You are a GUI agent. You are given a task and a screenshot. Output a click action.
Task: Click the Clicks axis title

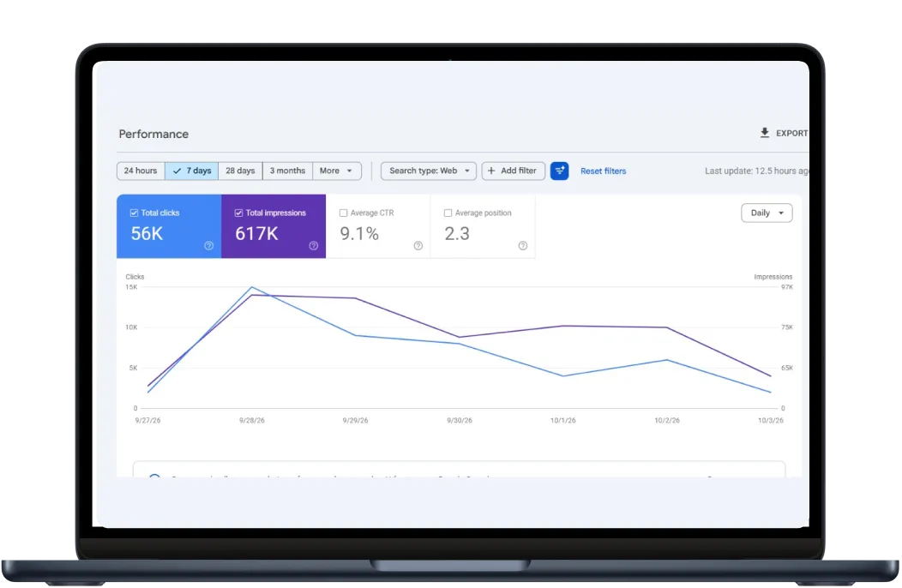[135, 277]
